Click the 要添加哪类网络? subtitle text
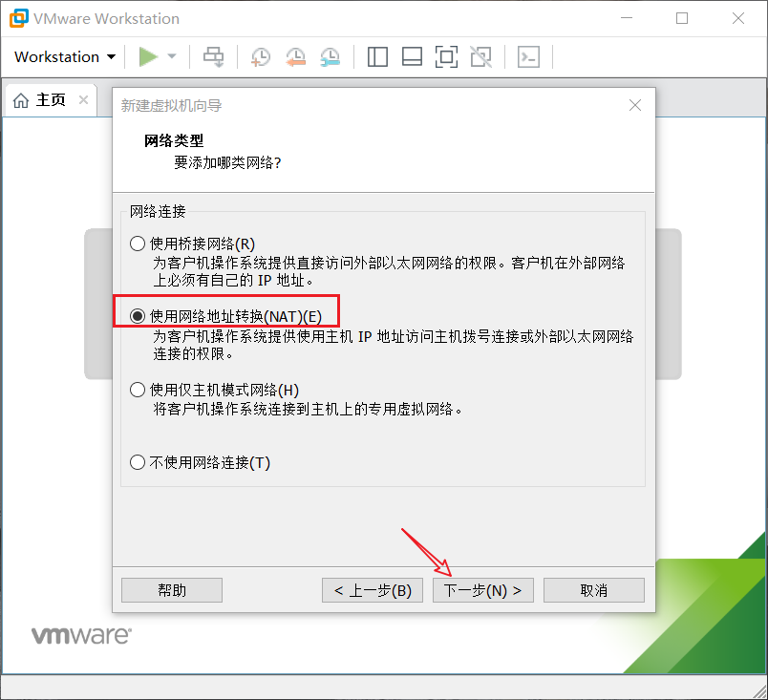Screen dimensions: 768x700 tap(227, 162)
